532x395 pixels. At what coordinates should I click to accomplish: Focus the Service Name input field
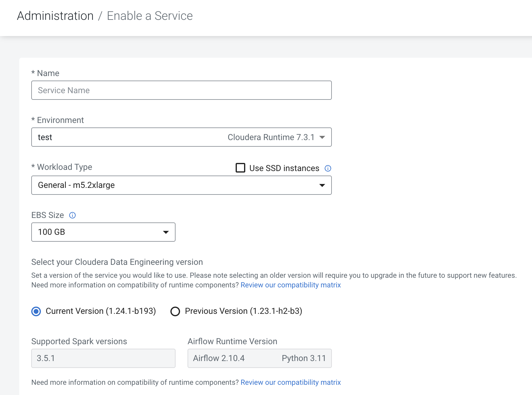[x=181, y=90]
